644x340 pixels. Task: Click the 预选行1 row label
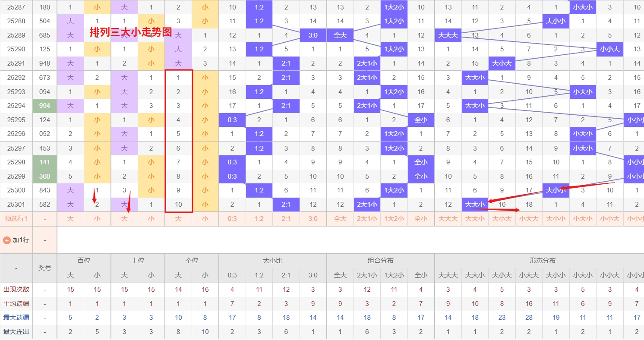16,219
